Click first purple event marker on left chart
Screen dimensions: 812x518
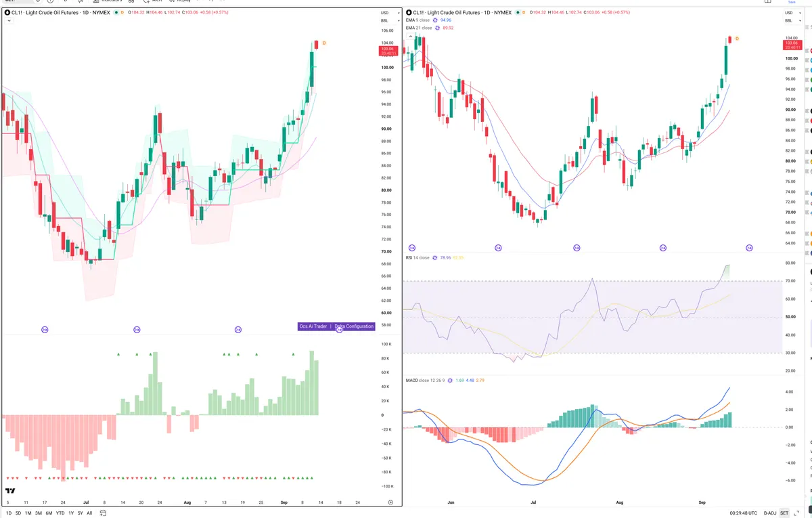point(45,330)
